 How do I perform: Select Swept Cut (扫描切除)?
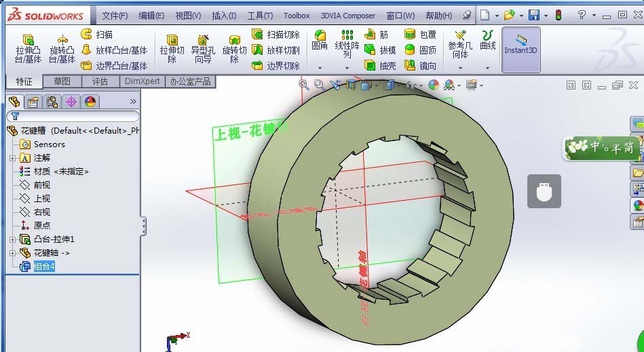tap(276, 35)
